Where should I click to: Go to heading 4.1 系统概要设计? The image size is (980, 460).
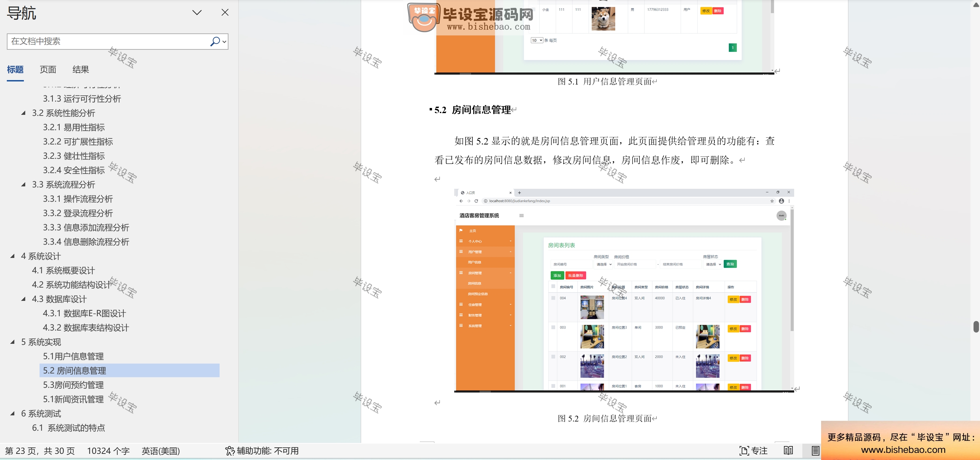(x=63, y=271)
